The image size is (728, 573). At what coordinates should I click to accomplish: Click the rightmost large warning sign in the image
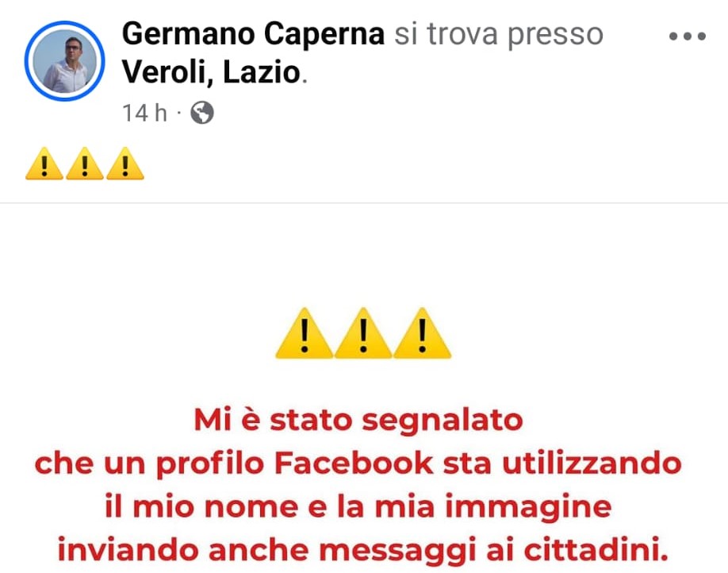coord(422,333)
